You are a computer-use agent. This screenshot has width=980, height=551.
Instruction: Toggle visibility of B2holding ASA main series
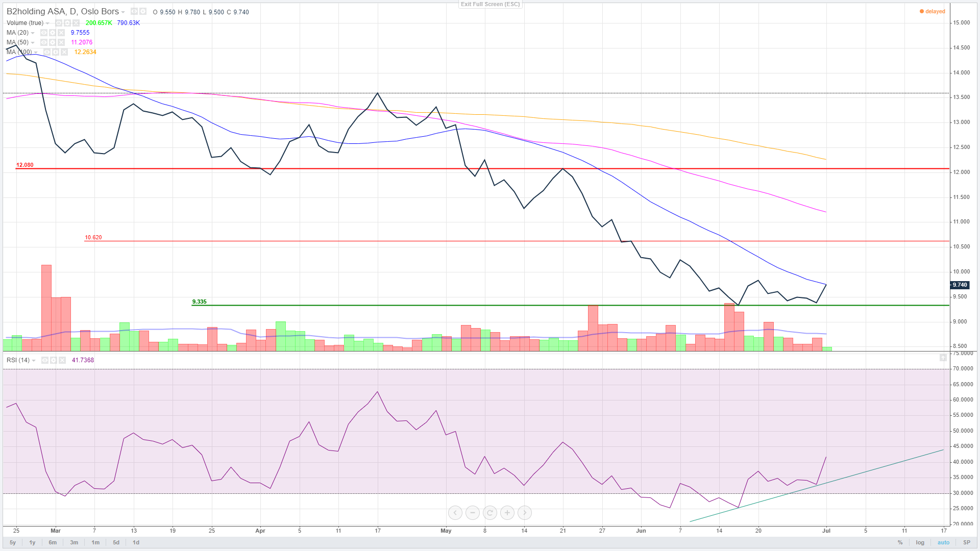coord(134,11)
